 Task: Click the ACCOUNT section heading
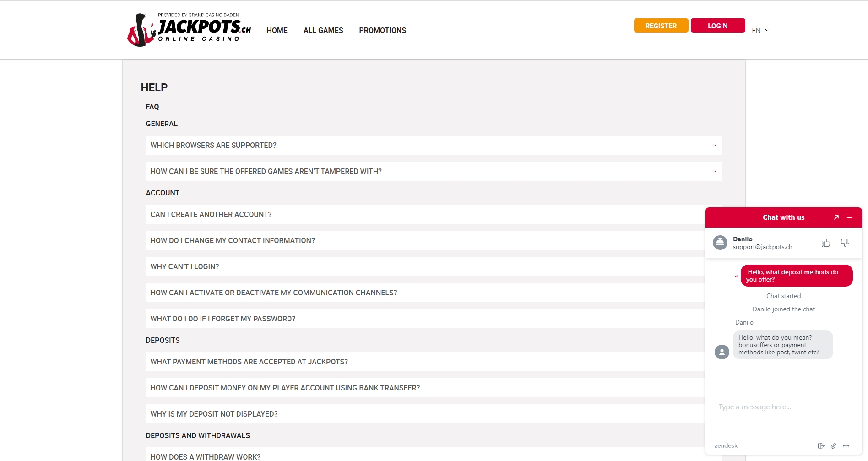[x=163, y=193]
